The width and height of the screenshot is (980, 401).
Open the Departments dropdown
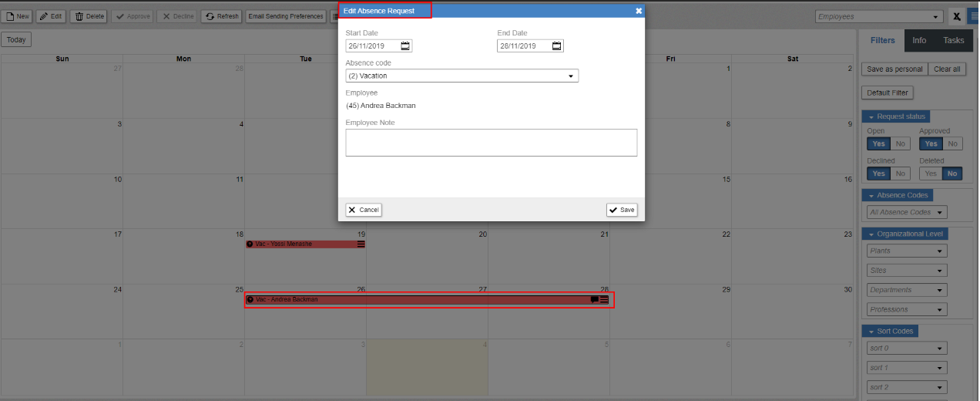(907, 290)
